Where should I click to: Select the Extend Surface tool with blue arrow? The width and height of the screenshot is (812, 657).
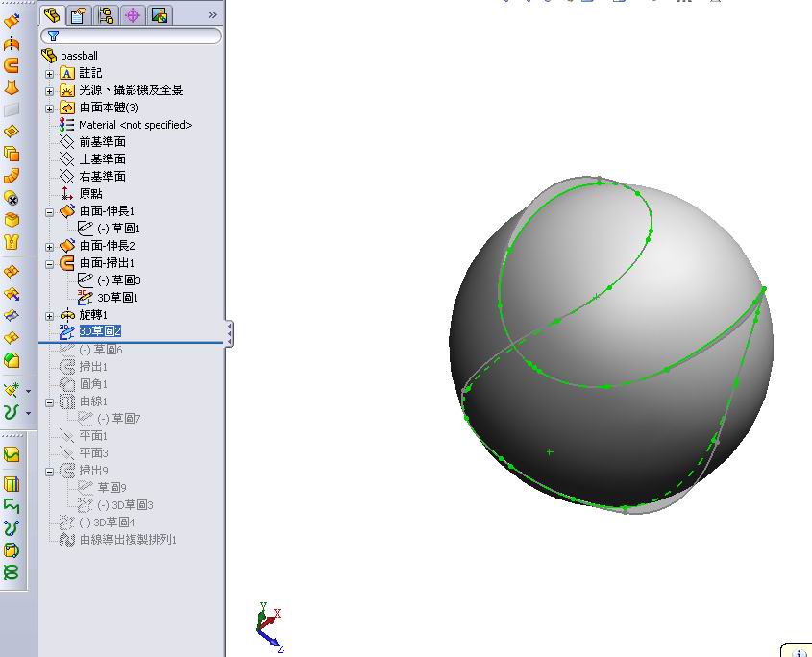[12, 294]
